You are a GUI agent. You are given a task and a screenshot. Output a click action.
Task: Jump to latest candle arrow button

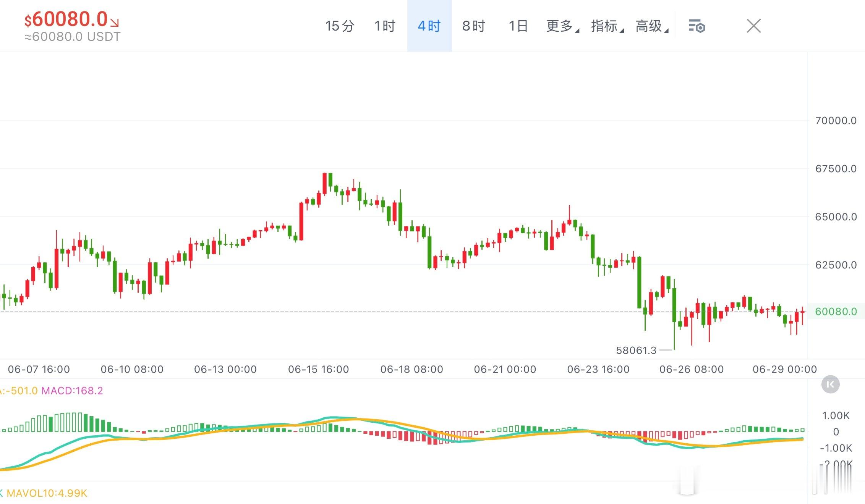831,384
